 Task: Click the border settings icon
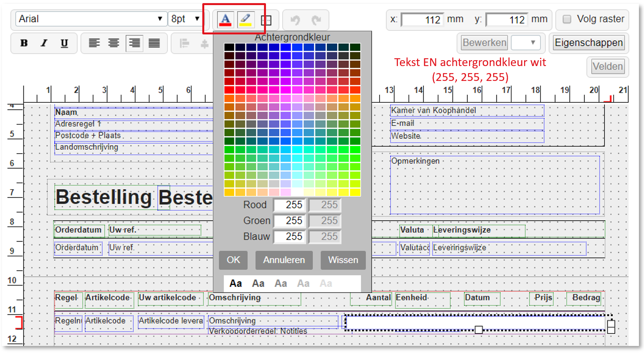[266, 20]
